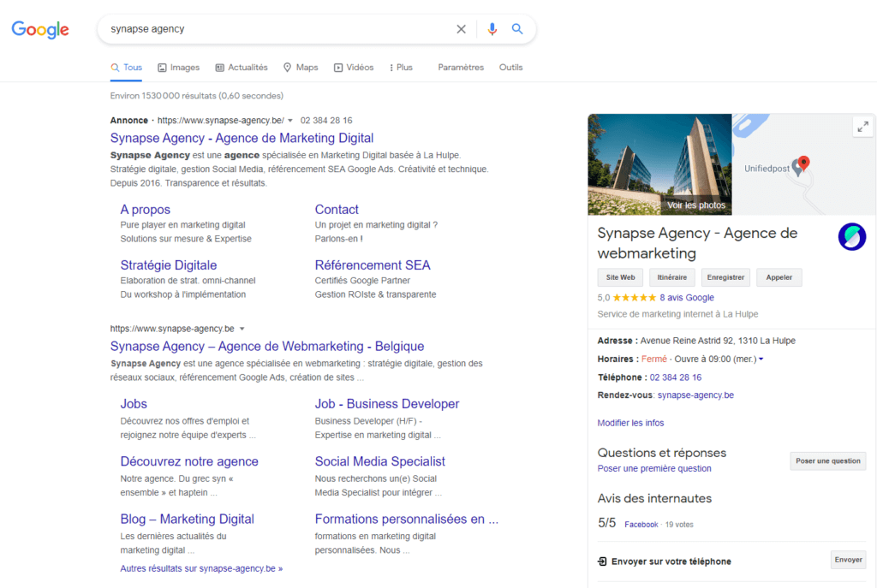Click the Unifiedpost map thumbnail
This screenshot has width=877, height=588.
point(803,164)
